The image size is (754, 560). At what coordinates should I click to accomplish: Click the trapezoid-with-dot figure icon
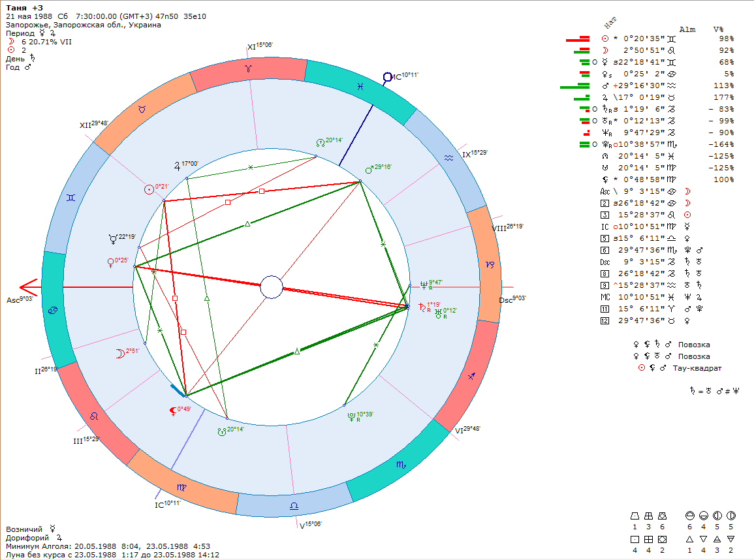635,516
